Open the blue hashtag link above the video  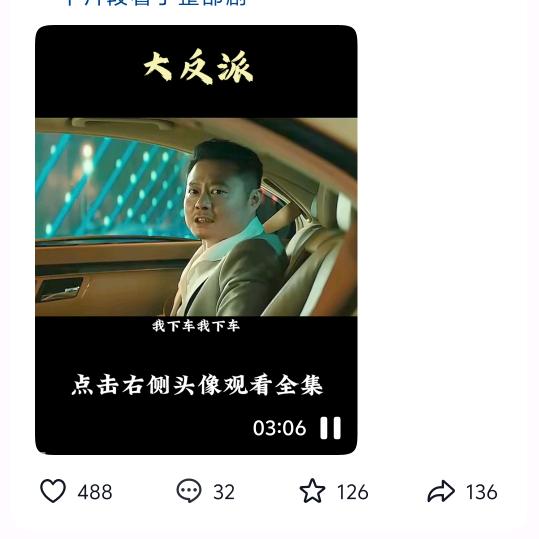[x=155, y=3]
